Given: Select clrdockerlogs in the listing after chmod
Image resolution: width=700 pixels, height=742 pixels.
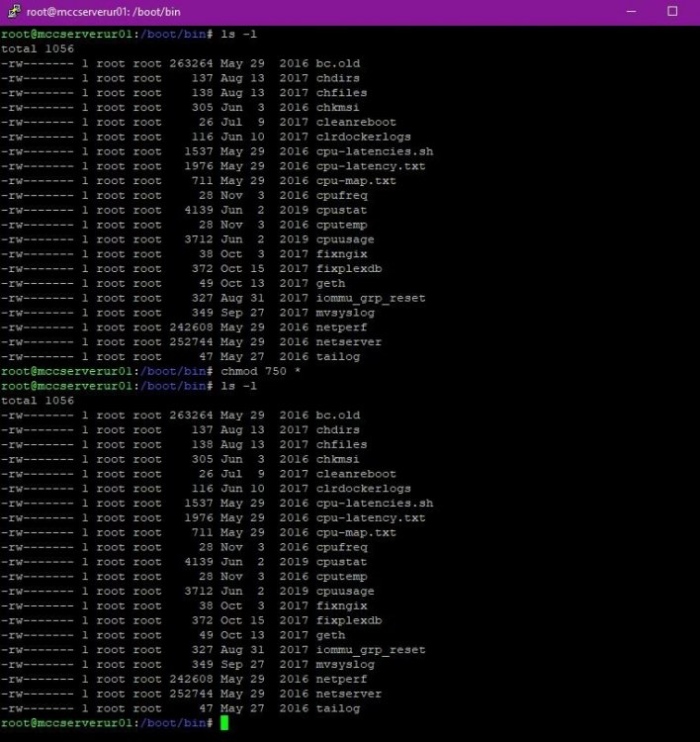Looking at the screenshot, I should (x=364, y=489).
